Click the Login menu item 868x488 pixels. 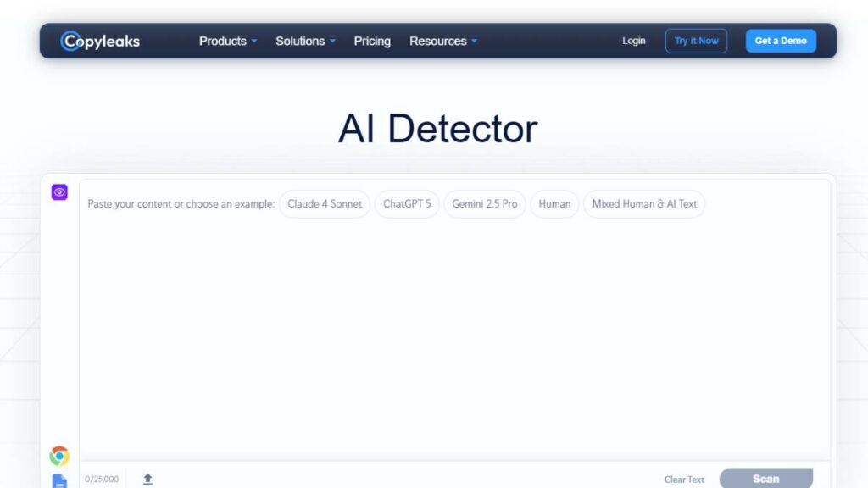[x=633, y=40]
